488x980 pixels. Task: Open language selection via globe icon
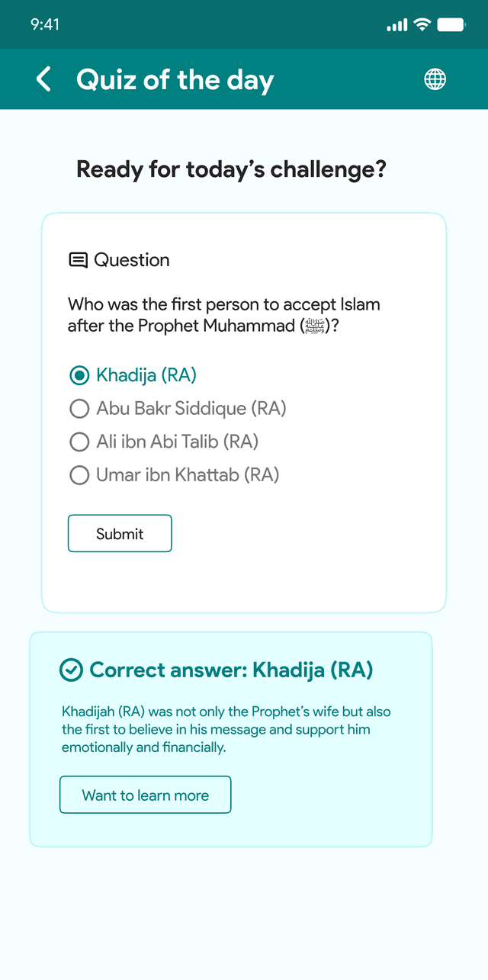tap(435, 79)
